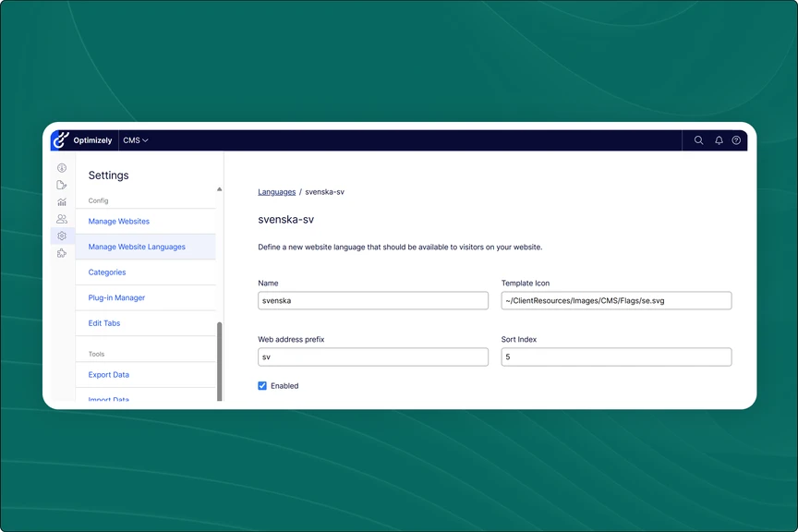The image size is (798, 532).
Task: Click the Languages breadcrumb link
Action: [276, 192]
